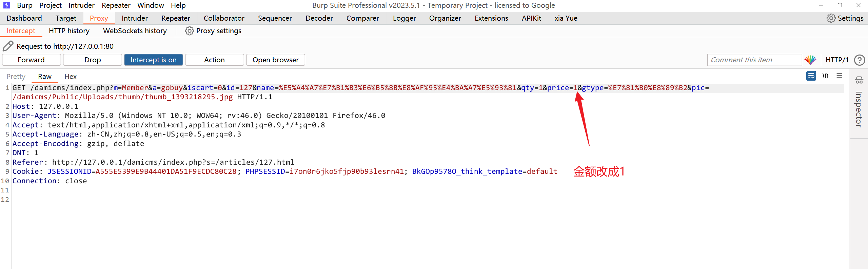This screenshot has width=868, height=269.
Task: Click the Comment this item field
Action: pos(754,60)
